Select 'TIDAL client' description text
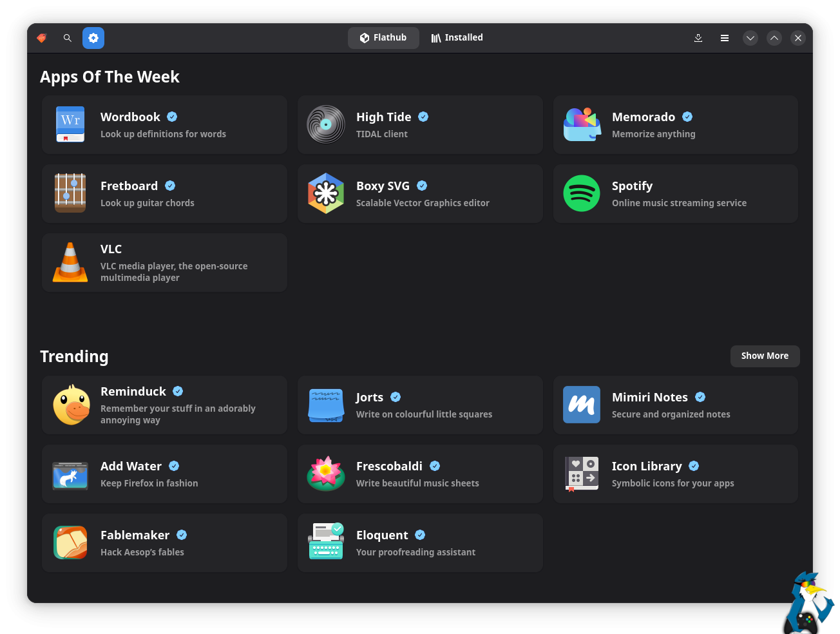The height and width of the screenshot is (634, 840). pyautogui.click(x=382, y=134)
